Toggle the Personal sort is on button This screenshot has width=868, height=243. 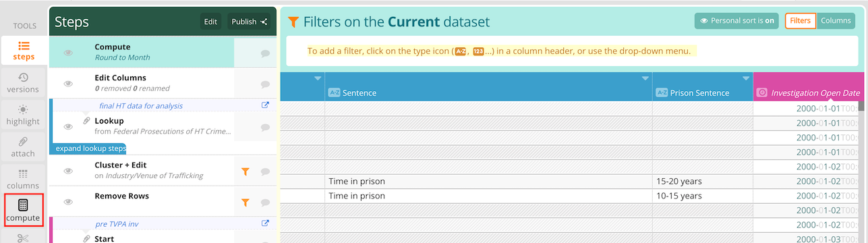[x=737, y=21]
